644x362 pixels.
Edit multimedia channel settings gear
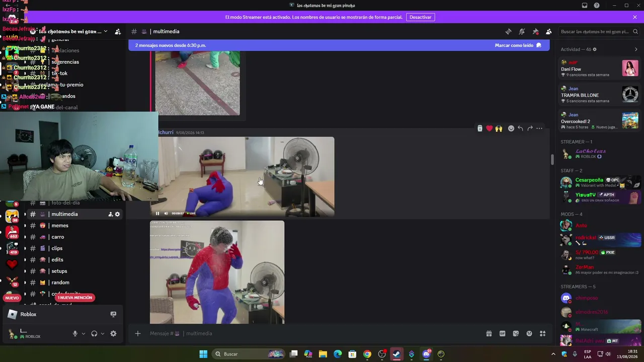[117, 214]
